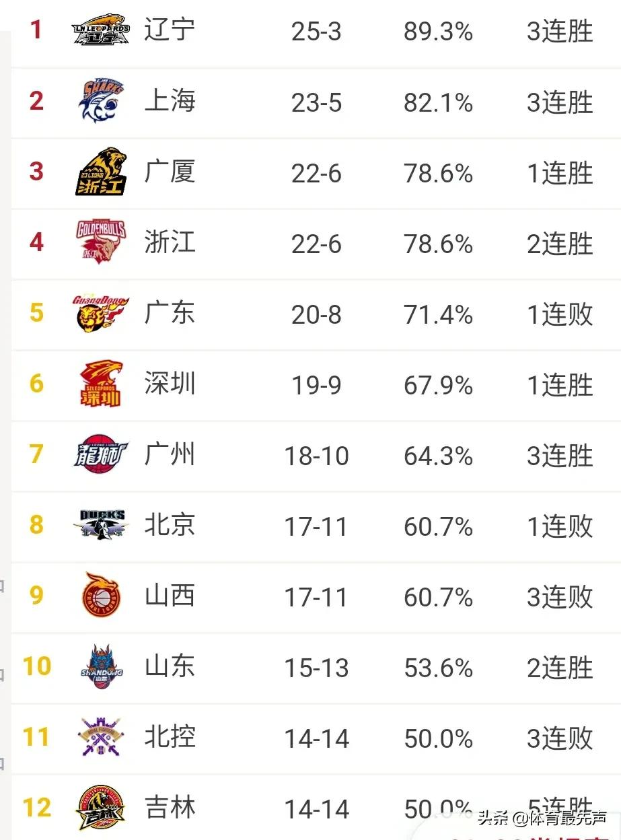Image resolution: width=621 pixels, height=840 pixels.
Task: Click the 3连败 streak for 山西
Action: 560,597
